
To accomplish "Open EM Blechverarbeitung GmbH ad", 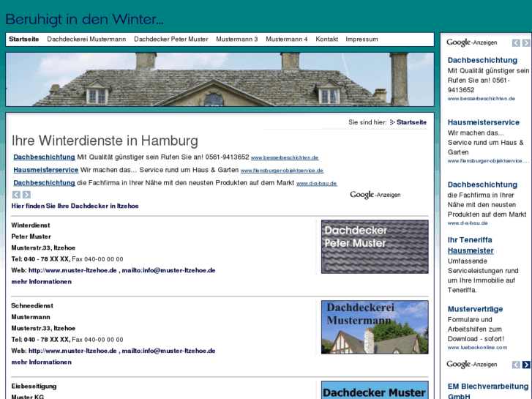I will (488, 391).
